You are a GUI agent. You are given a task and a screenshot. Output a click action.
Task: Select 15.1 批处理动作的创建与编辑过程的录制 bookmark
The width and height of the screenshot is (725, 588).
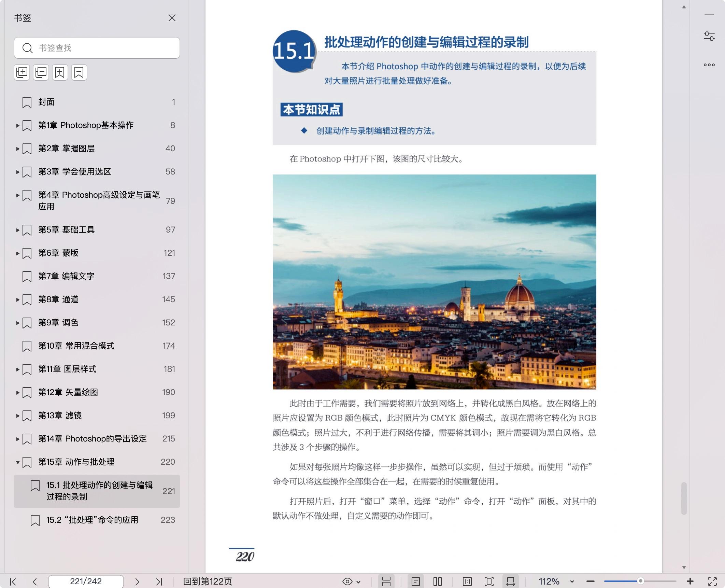pos(97,491)
